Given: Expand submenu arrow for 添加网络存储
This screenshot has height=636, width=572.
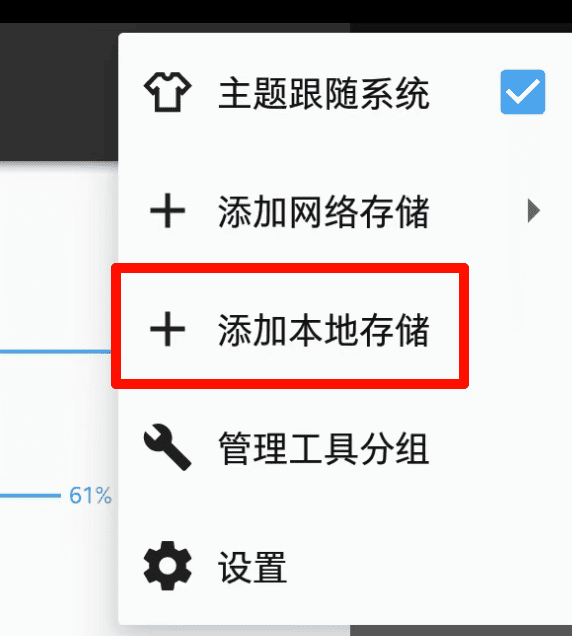Looking at the screenshot, I should coord(533,211).
